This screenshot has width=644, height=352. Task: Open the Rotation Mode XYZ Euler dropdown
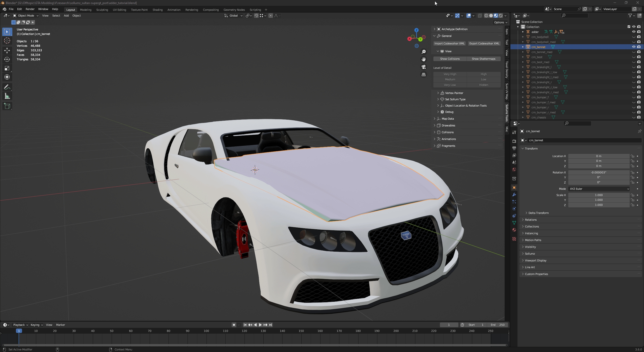pyautogui.click(x=599, y=189)
